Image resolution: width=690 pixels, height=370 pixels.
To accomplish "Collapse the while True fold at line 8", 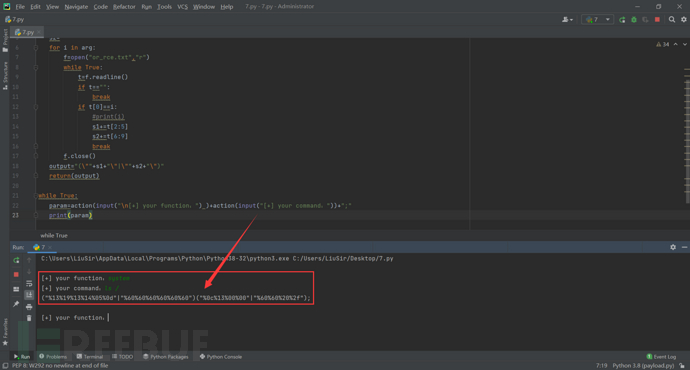I will [36, 67].
